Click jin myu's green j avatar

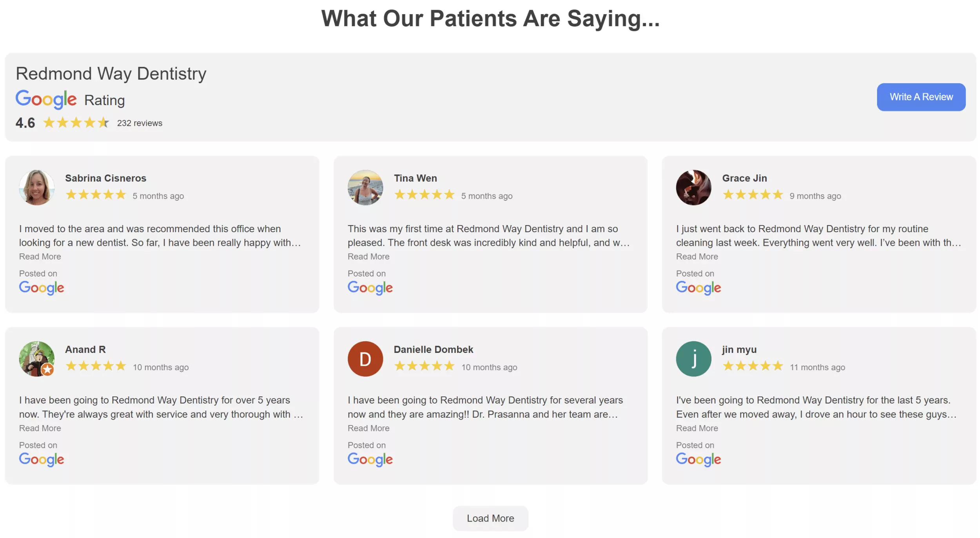coord(693,359)
